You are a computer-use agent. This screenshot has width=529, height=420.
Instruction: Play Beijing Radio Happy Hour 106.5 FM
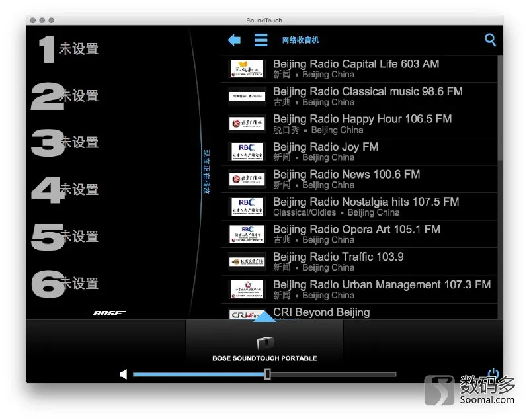359,124
